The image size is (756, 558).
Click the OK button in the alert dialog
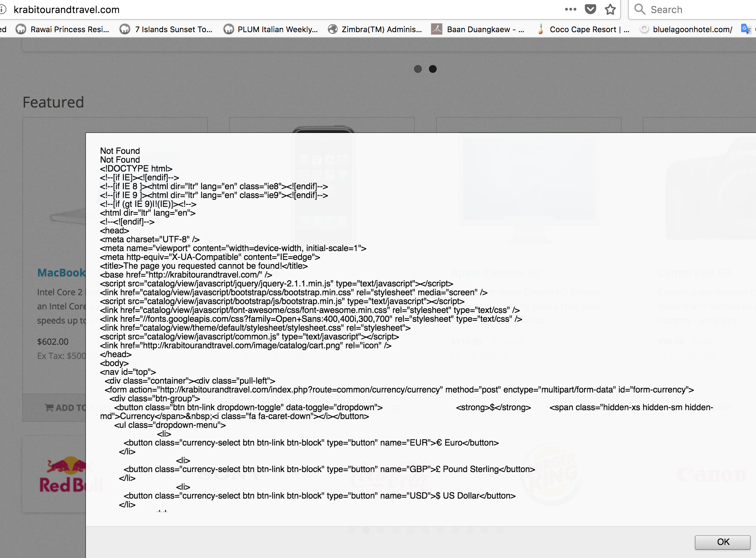pyautogui.click(x=722, y=542)
